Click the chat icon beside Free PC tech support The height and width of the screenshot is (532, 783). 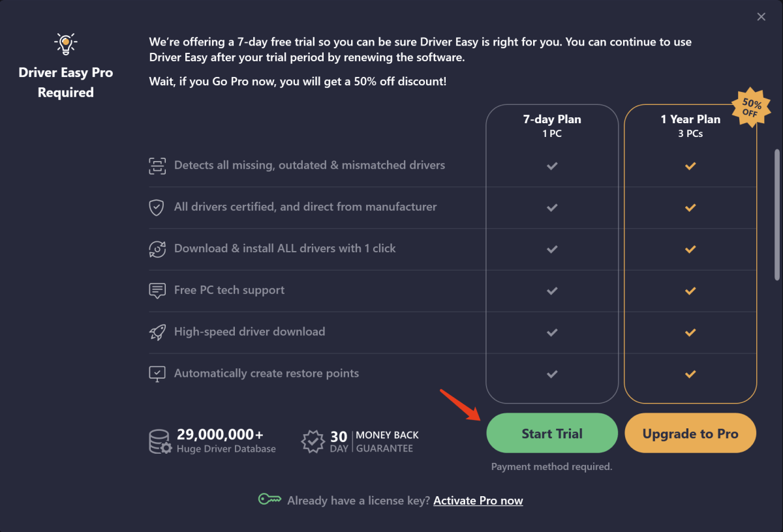point(157,291)
